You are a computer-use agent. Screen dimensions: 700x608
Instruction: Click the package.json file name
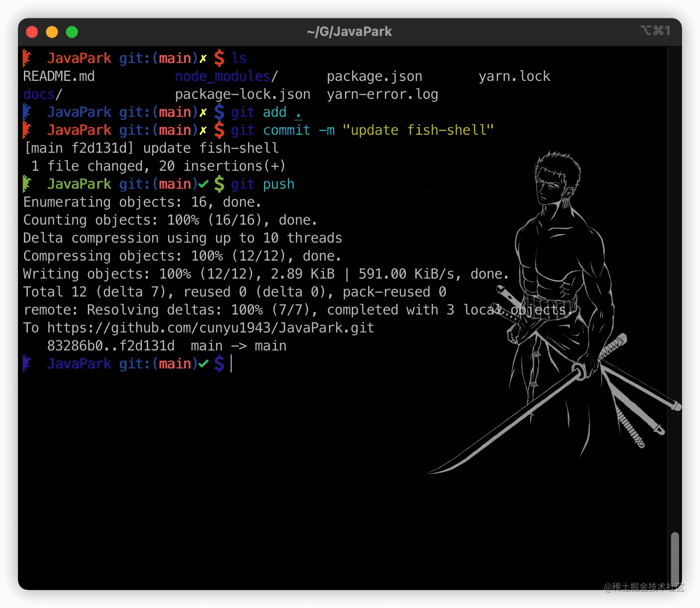pyautogui.click(x=374, y=76)
